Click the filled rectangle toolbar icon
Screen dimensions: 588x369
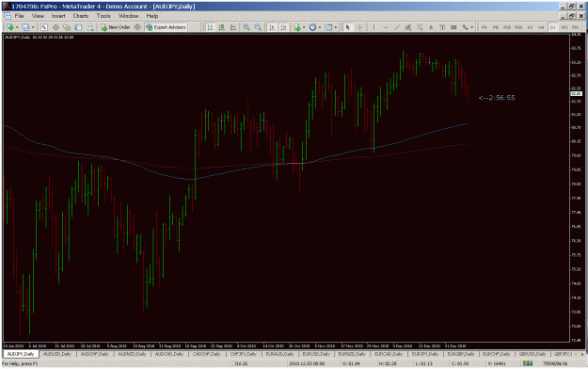tap(453, 27)
